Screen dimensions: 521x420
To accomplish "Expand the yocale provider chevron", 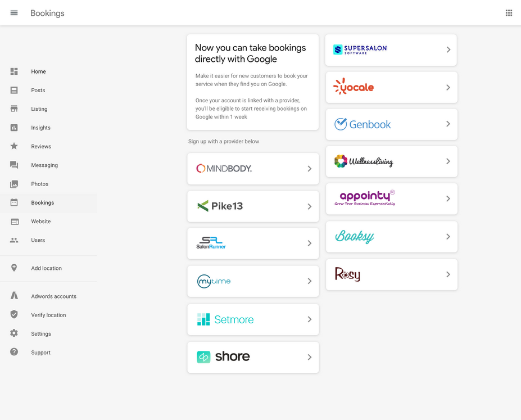I will [x=448, y=87].
